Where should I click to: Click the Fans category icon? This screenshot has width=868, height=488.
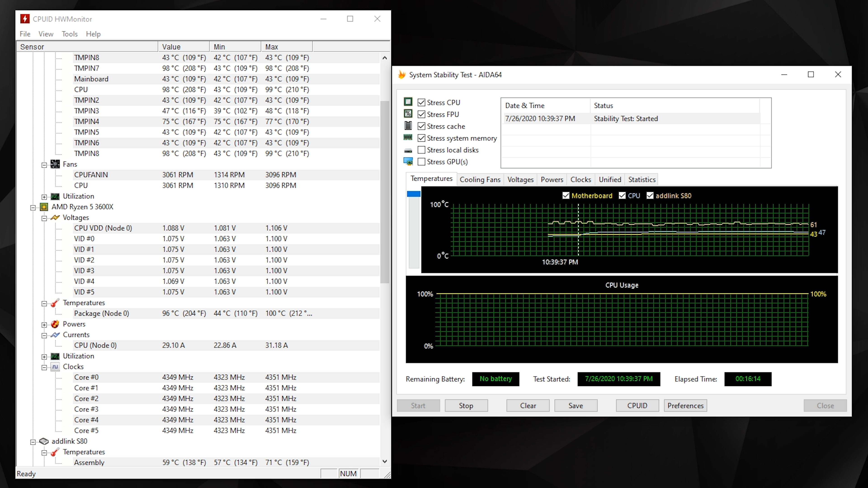(x=55, y=164)
